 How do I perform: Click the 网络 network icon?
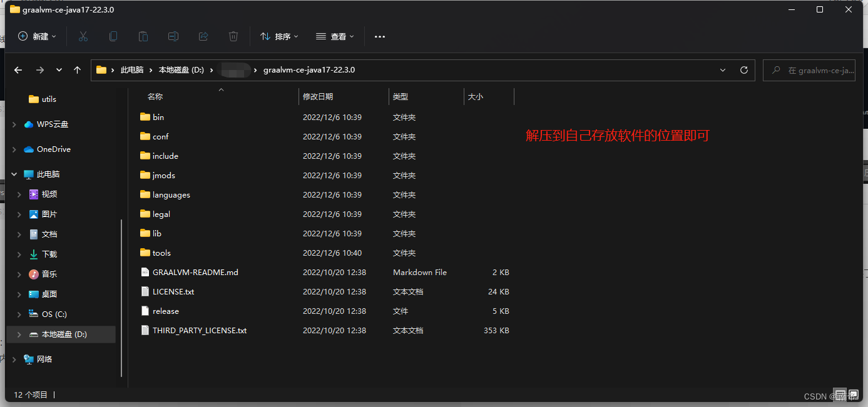(29, 359)
